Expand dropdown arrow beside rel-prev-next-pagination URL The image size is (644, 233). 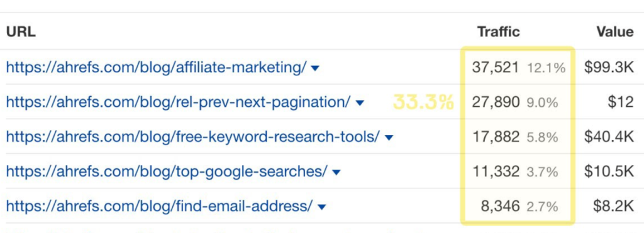pos(359,103)
